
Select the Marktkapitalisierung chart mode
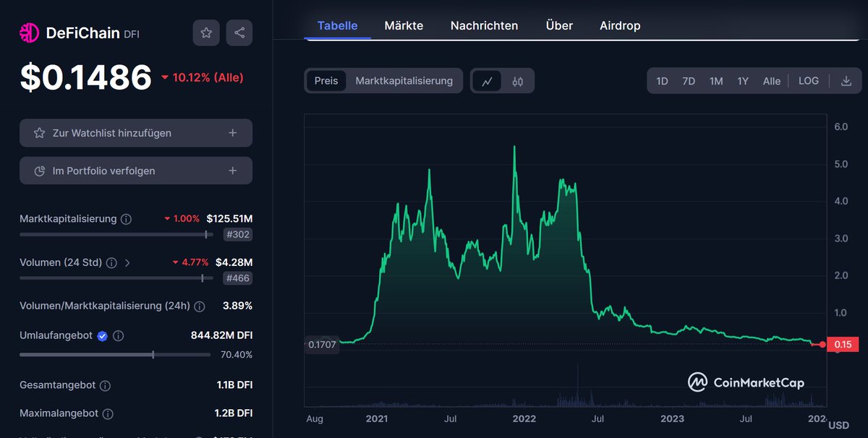click(x=404, y=81)
